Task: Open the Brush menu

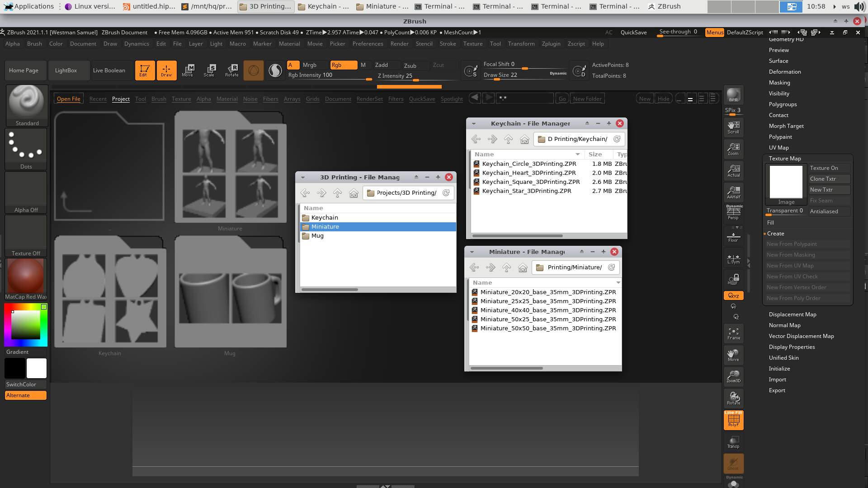Action: (34, 44)
